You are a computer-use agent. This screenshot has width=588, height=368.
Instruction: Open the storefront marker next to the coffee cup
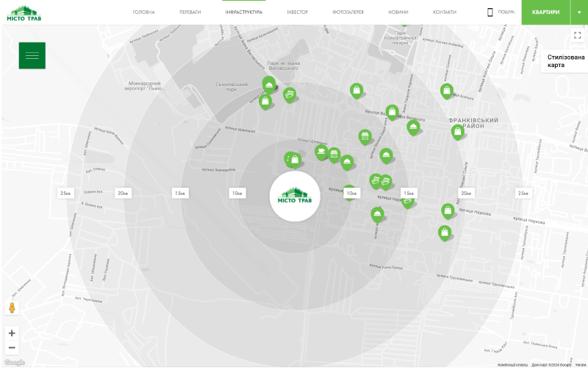(x=334, y=155)
